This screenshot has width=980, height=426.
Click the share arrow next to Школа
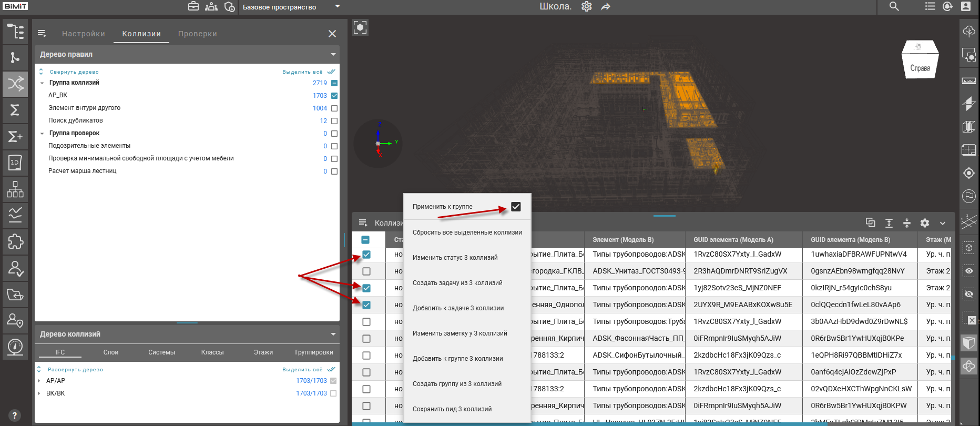coord(606,7)
